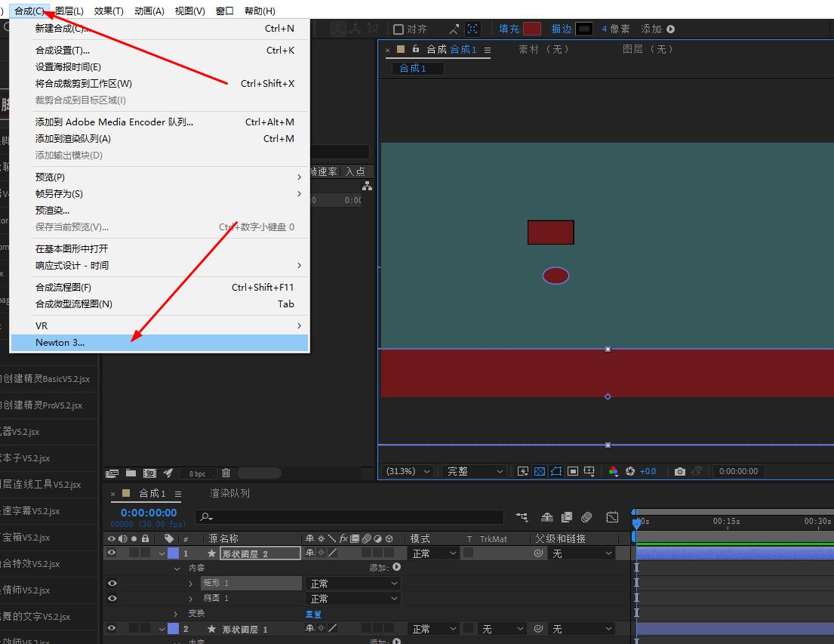Screen dimensions: 834x644
Task: Expand the 椭圆 1 shape group
Action: click(x=190, y=599)
